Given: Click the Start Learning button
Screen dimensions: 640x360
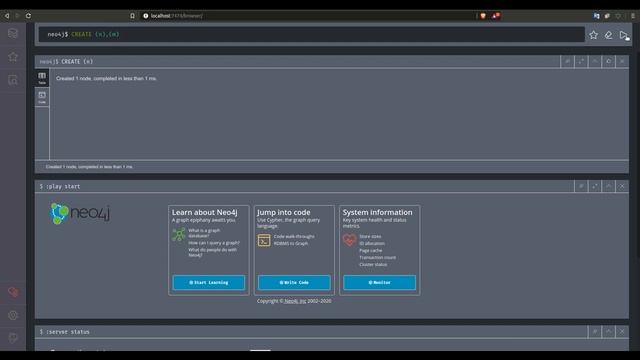Looking at the screenshot, I should click(209, 282).
